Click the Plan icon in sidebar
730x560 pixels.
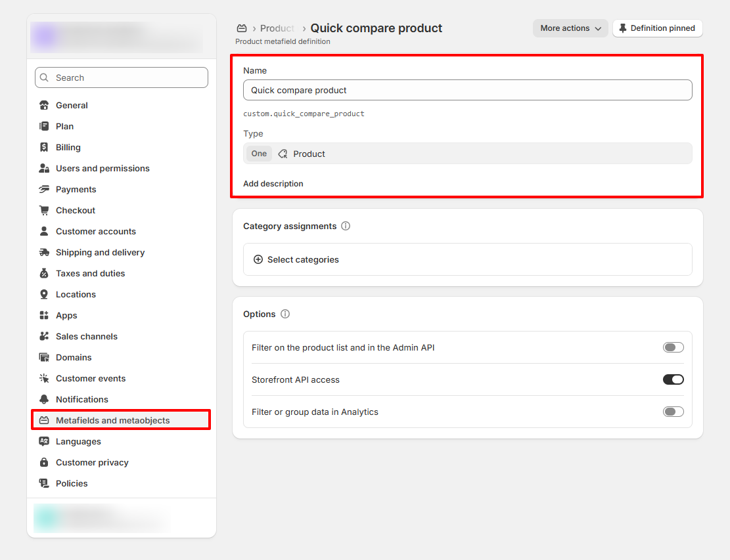click(x=44, y=126)
